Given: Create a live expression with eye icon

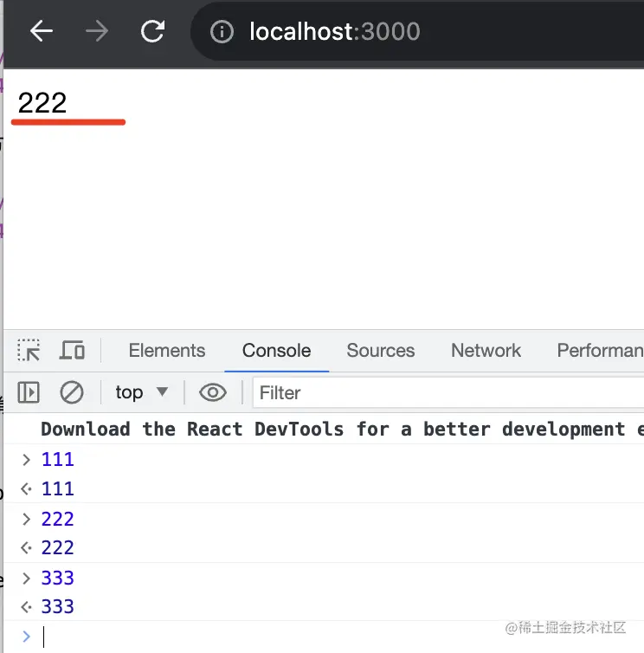Looking at the screenshot, I should [213, 392].
